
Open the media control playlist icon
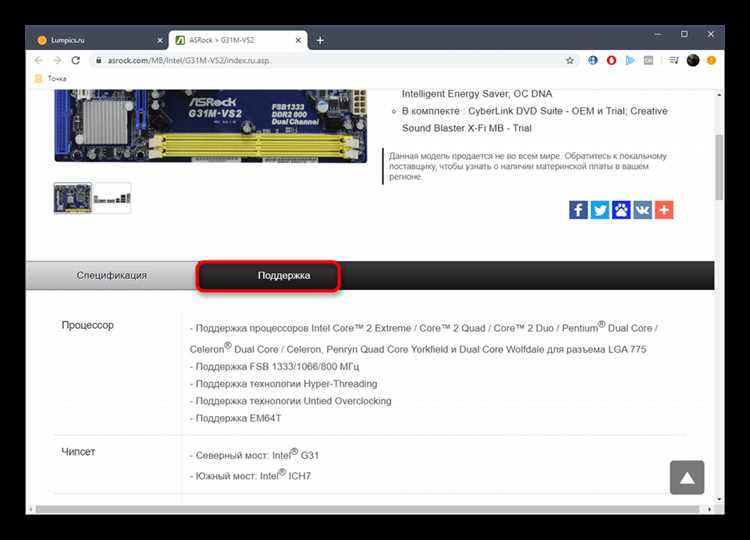pyautogui.click(x=674, y=60)
